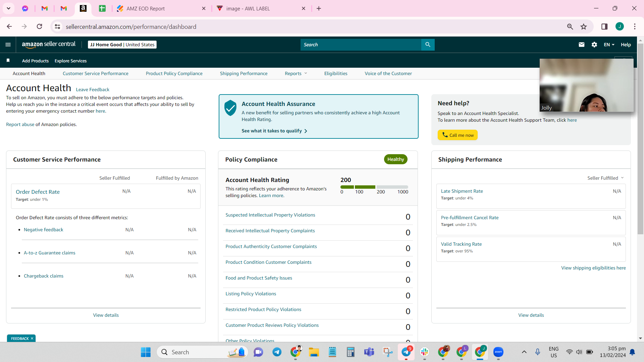Image resolution: width=644 pixels, height=362 pixels.
Task: Open the Seller Fulfilled dropdown in Shipping Performance
Action: coord(605,178)
